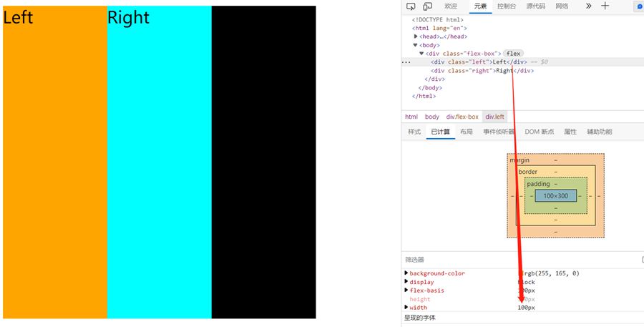The width and height of the screenshot is (644, 327).
Task: Click the blue icon at top right
Action: pyautogui.click(x=639, y=6)
